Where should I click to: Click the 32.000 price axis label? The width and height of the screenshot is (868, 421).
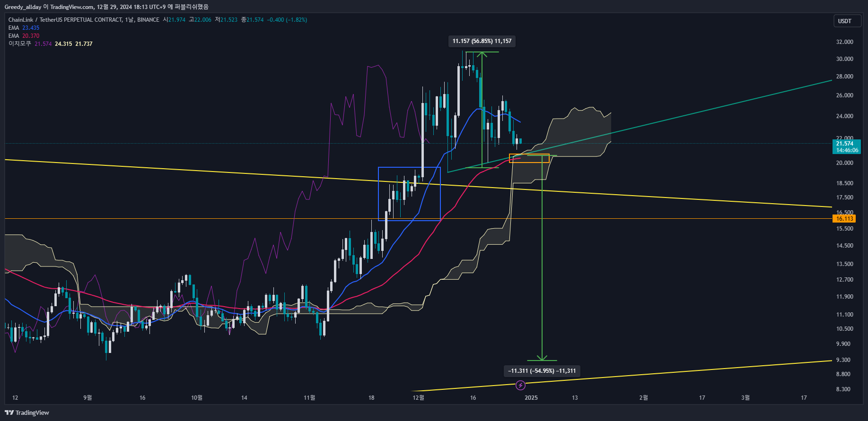pos(845,42)
